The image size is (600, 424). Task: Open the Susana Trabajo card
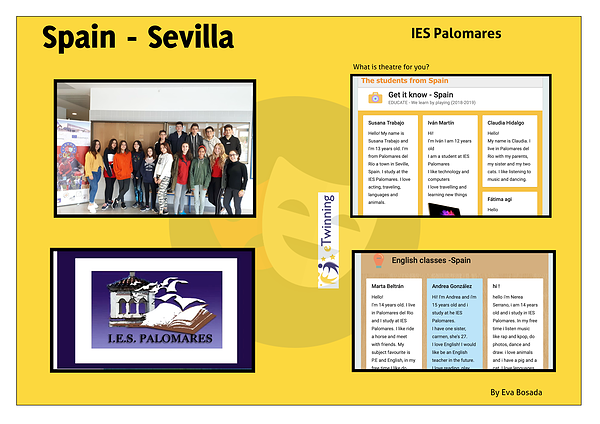tap(390, 165)
